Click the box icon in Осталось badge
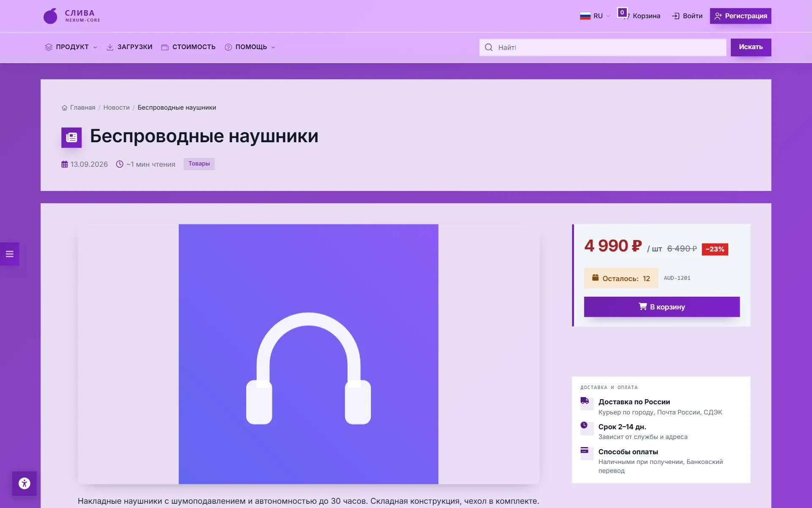 point(595,278)
